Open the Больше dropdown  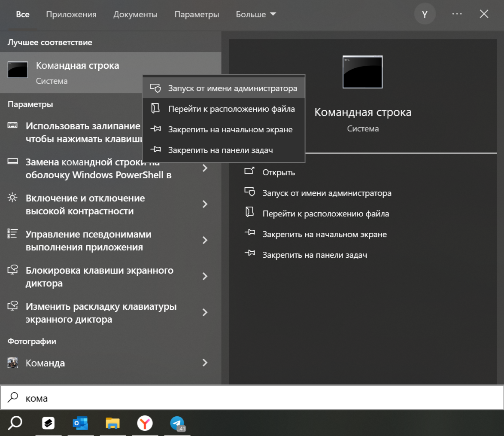click(256, 14)
